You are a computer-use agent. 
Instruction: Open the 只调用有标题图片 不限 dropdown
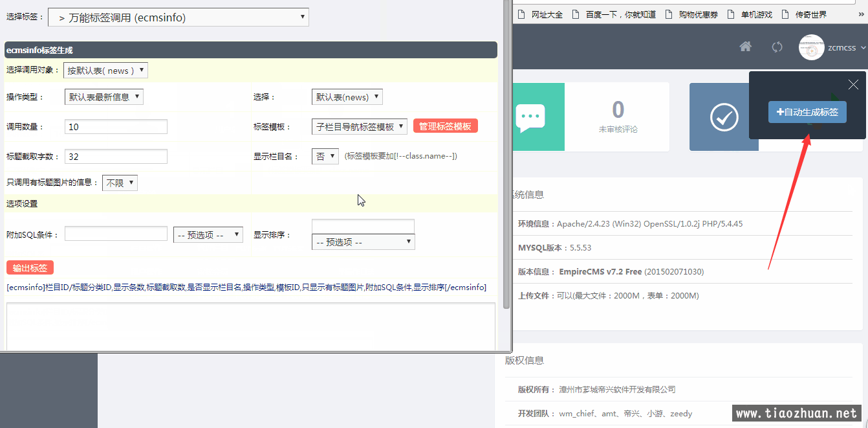[x=120, y=183]
